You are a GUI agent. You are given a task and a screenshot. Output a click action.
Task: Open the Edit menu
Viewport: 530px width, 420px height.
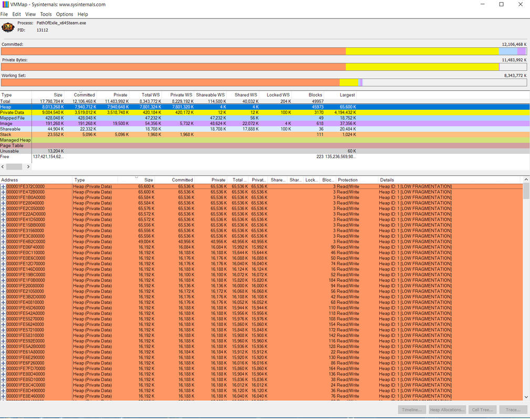point(17,14)
